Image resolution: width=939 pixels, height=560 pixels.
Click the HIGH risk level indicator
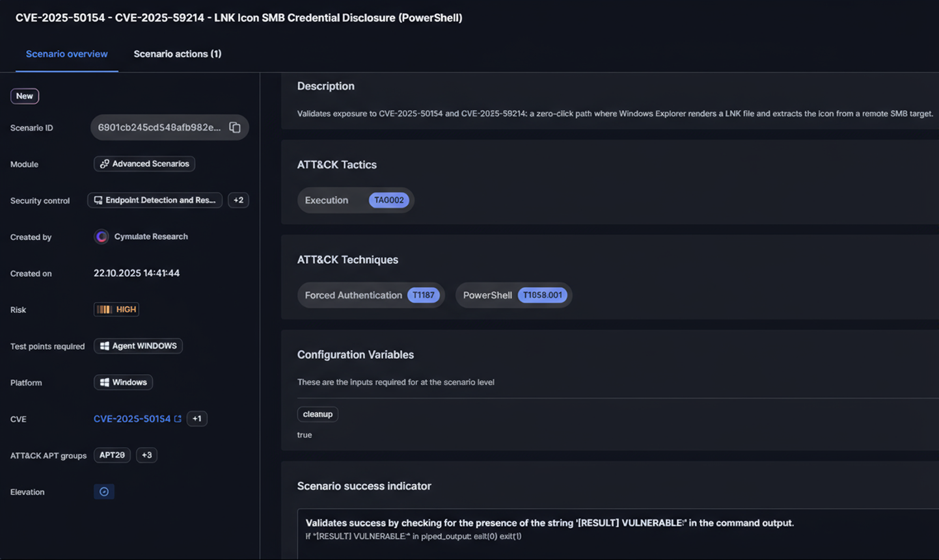click(116, 310)
